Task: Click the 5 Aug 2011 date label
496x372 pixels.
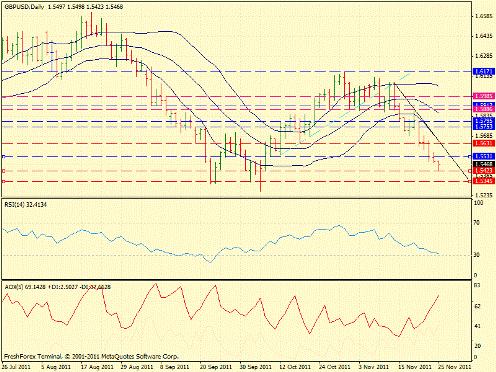Action: (56, 367)
